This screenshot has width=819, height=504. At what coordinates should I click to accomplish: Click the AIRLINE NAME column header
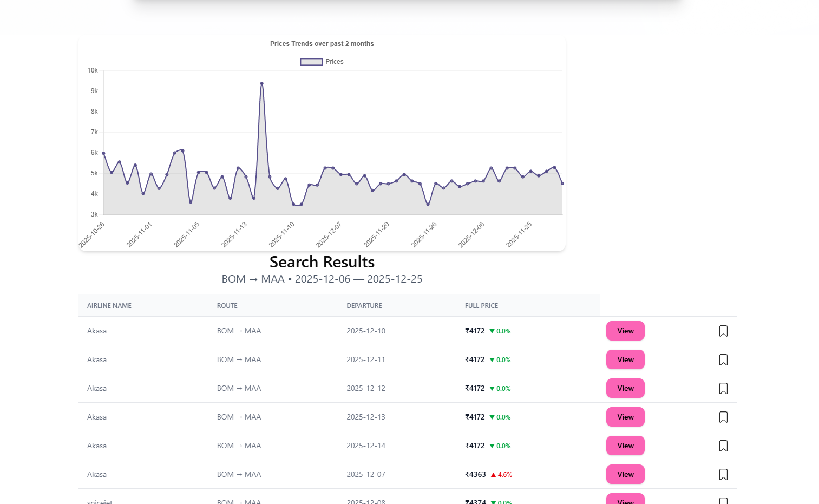click(x=109, y=305)
